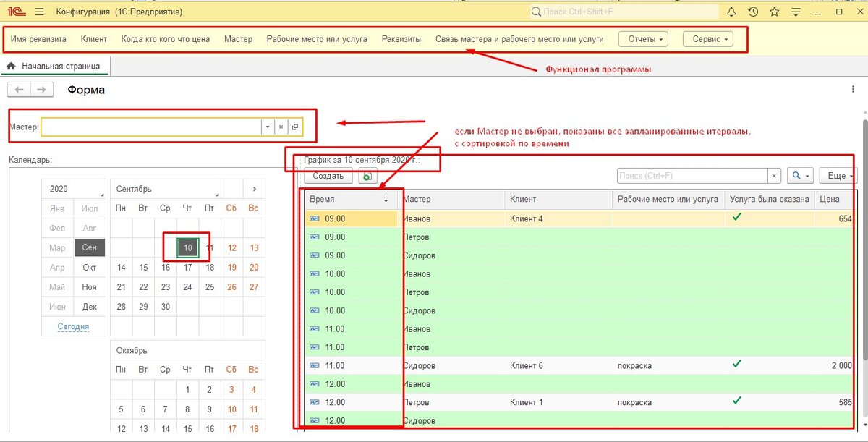Select September 10 in calendar
The image size is (868, 442).
point(188,247)
